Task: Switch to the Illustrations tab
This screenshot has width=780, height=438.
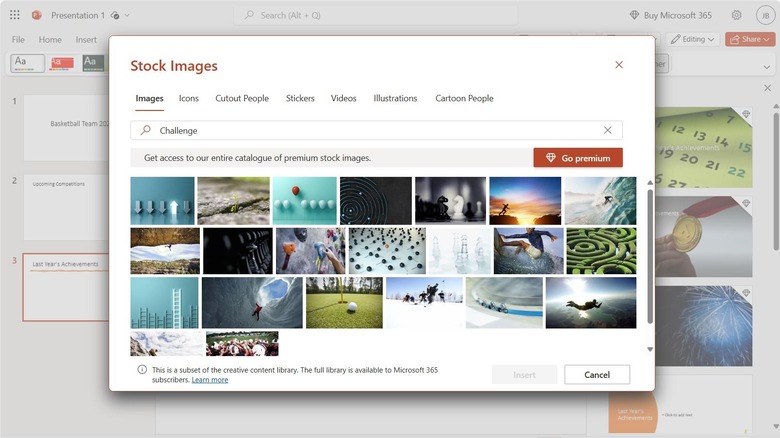Action: (x=395, y=99)
